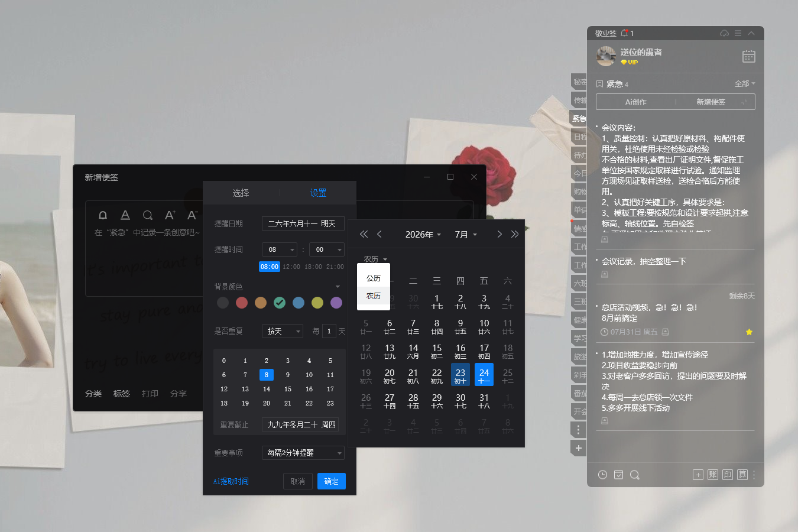Click the 提醒日期 field 二六年六月十一
The height and width of the screenshot is (532, 798).
coord(303,223)
